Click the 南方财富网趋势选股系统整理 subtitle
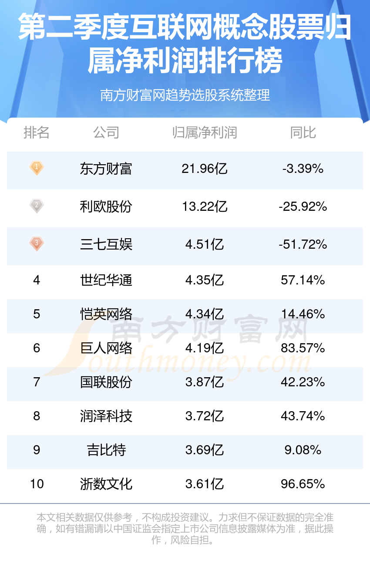Screen dimensions: 370x588 coord(185,95)
